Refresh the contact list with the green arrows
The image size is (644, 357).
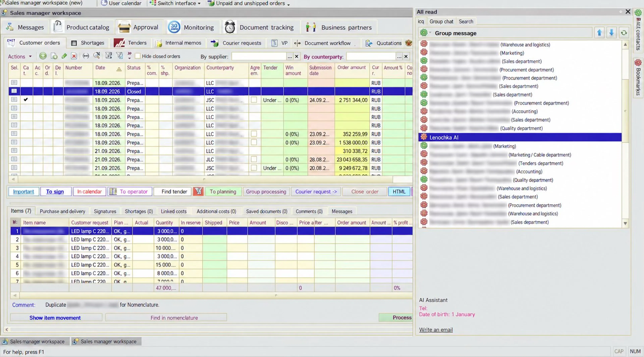click(624, 33)
